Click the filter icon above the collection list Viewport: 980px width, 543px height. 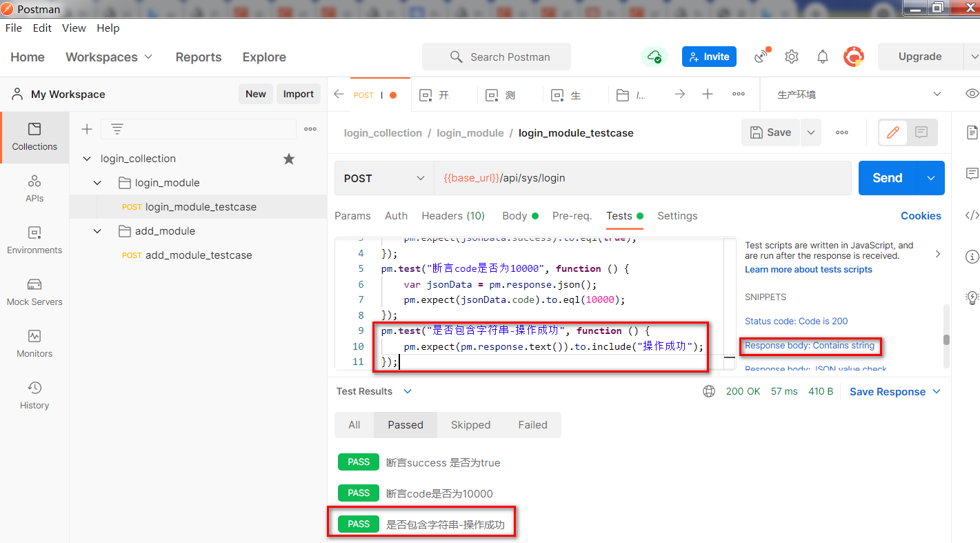pos(117,129)
